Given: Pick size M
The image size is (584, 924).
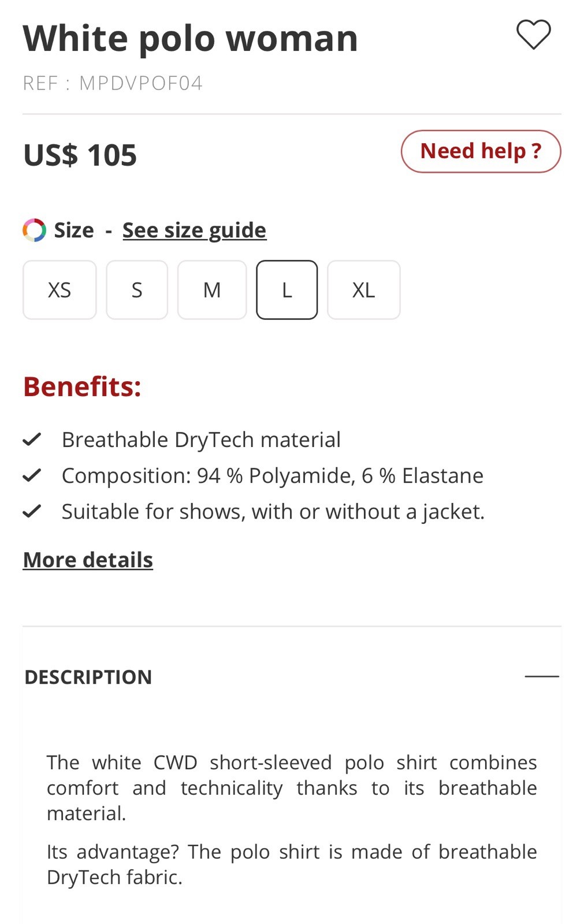Looking at the screenshot, I should pos(212,290).
